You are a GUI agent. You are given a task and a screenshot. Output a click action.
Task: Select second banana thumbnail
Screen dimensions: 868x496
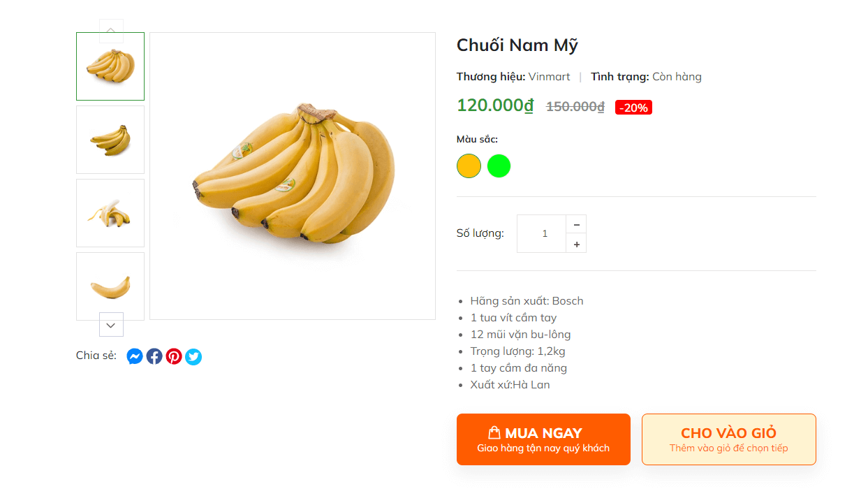[x=110, y=140]
